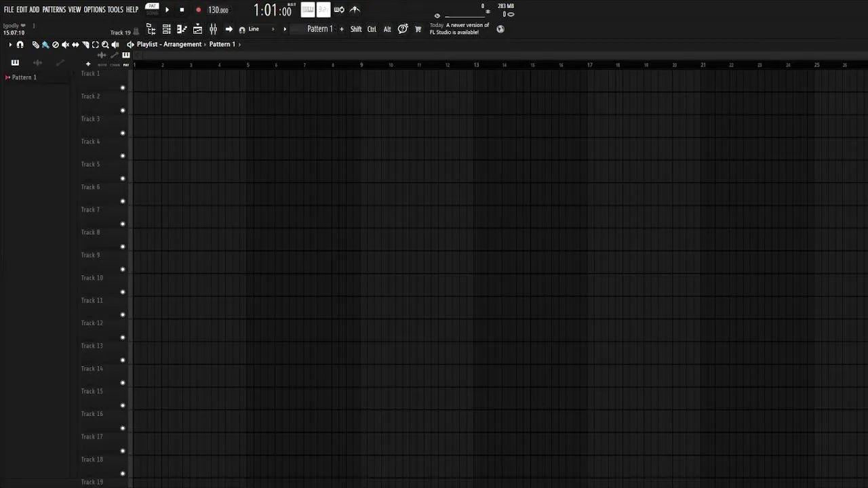
Task: Open the ADD menu
Action: [x=35, y=9]
